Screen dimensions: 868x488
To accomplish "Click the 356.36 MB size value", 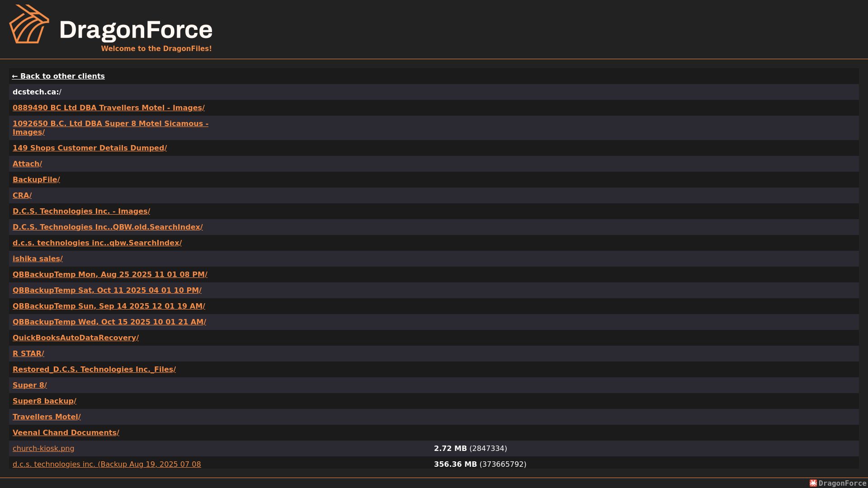I will [x=455, y=464].
